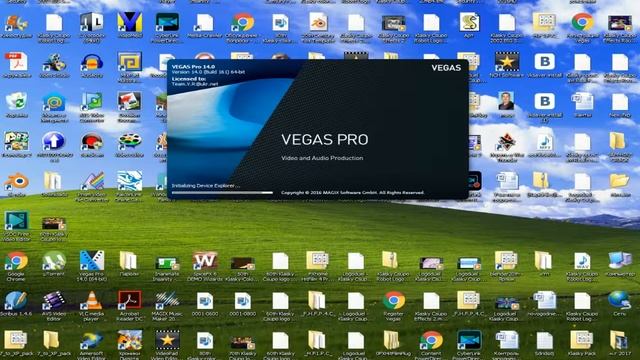Click the Сеть network globe icon
640x360 pixels.
(x=620, y=301)
